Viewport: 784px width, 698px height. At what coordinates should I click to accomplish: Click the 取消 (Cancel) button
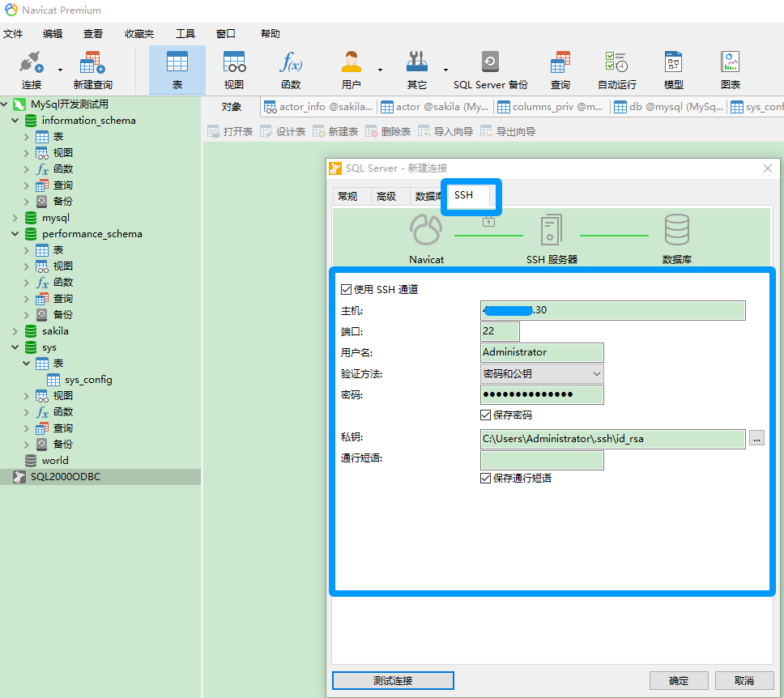coord(744,680)
